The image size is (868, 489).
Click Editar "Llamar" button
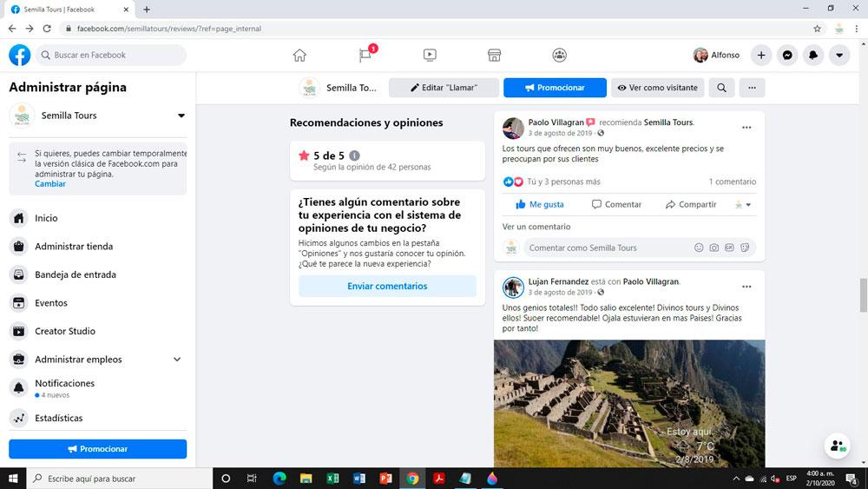444,88
